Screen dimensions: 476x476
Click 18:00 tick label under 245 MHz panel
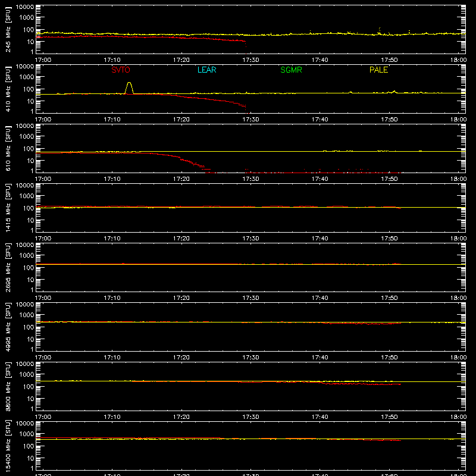click(x=458, y=60)
